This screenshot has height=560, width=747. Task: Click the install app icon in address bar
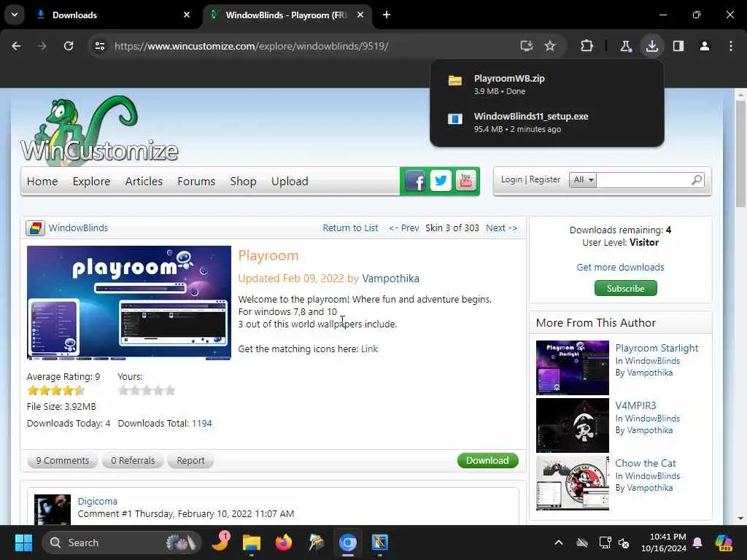click(x=526, y=46)
